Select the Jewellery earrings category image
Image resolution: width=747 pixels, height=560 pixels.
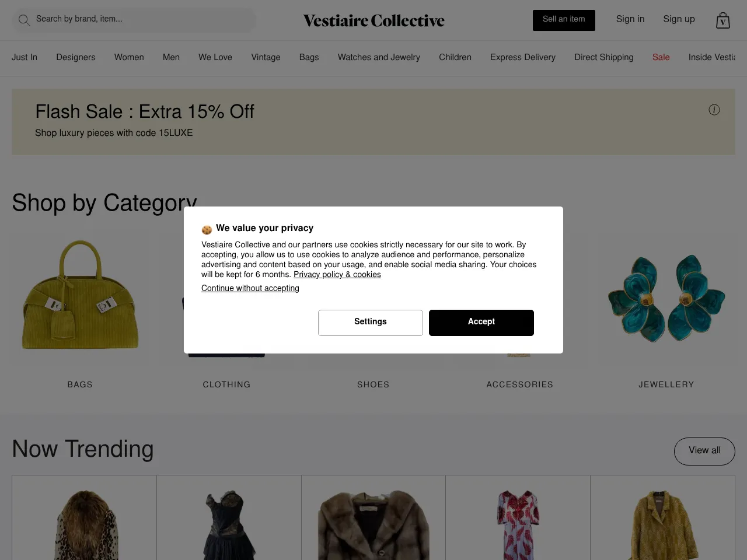(x=666, y=298)
